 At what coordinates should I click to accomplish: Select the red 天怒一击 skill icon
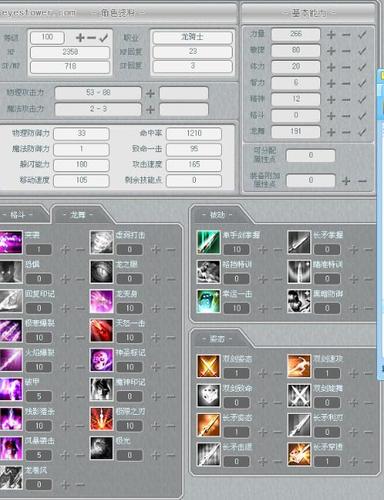tap(101, 331)
